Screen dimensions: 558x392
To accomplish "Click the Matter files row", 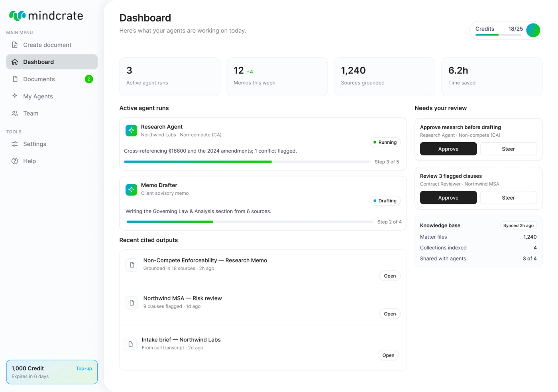I will 478,237.
